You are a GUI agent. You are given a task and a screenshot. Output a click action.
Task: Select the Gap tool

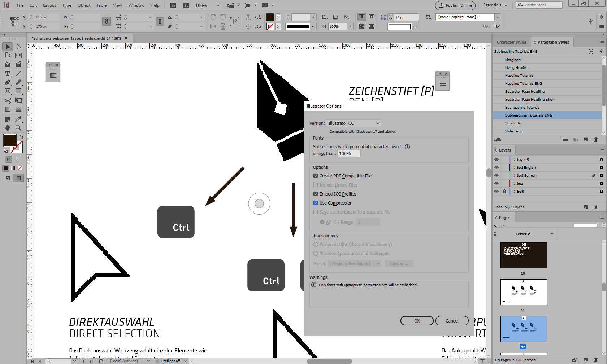click(18, 55)
